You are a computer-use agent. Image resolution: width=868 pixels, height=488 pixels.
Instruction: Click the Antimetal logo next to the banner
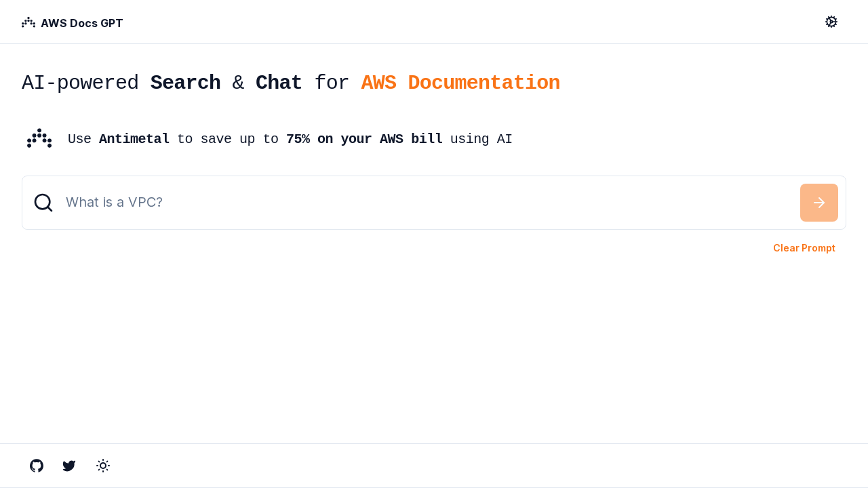pyautogui.click(x=39, y=138)
